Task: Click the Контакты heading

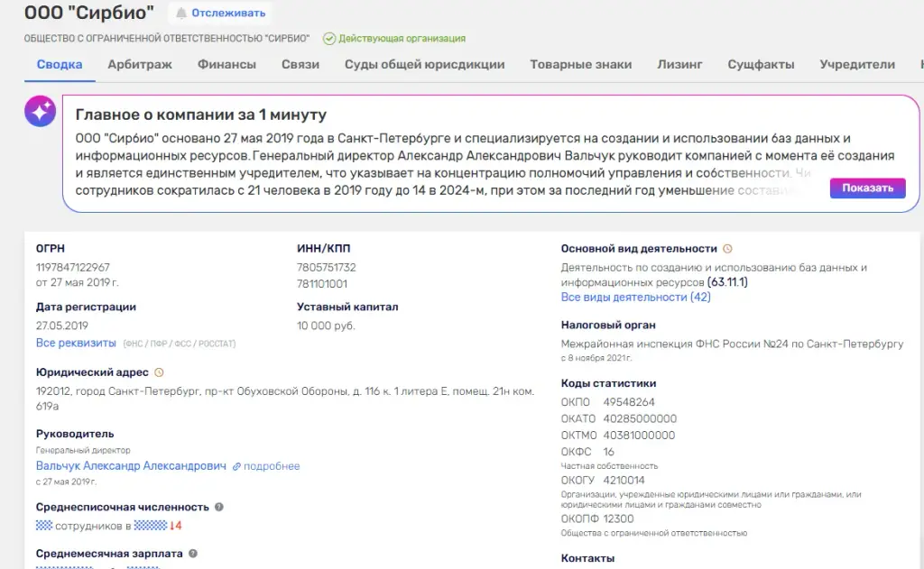Action: coord(587,558)
